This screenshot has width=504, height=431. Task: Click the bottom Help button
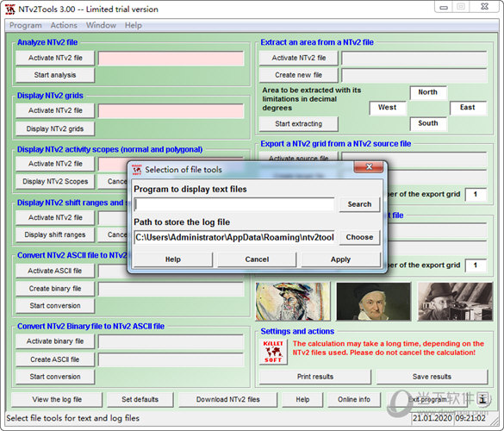[302, 399]
